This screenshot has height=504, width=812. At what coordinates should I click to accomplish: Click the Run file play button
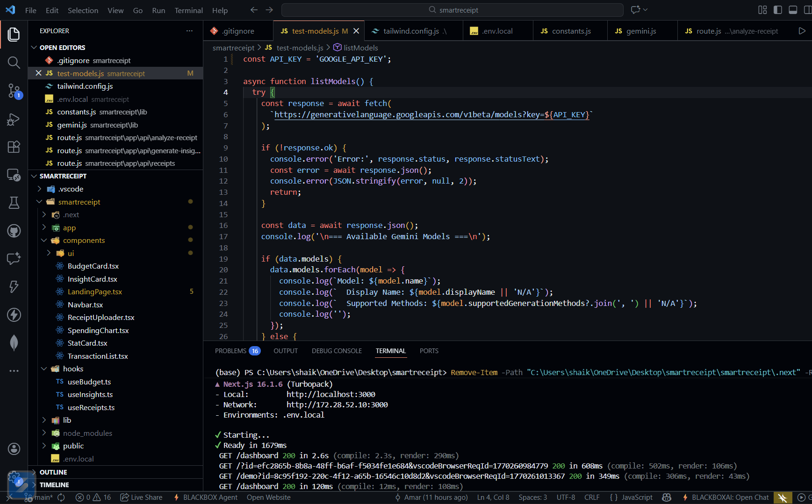point(802,31)
